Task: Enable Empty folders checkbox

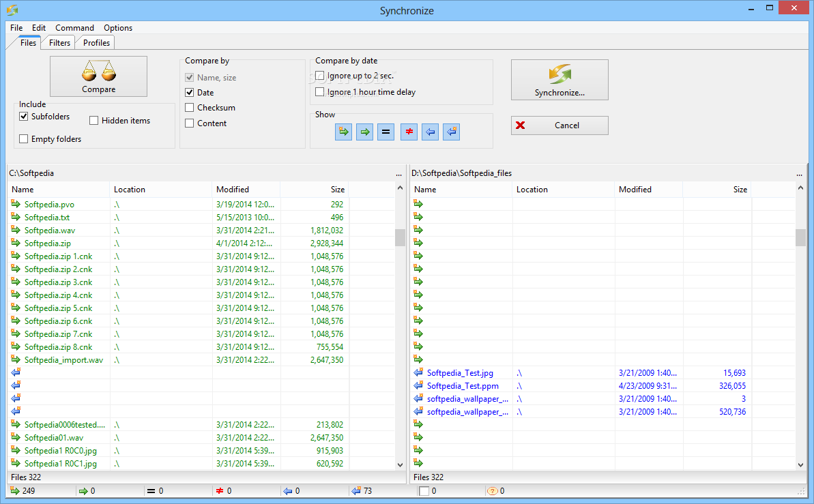Action: (23, 139)
